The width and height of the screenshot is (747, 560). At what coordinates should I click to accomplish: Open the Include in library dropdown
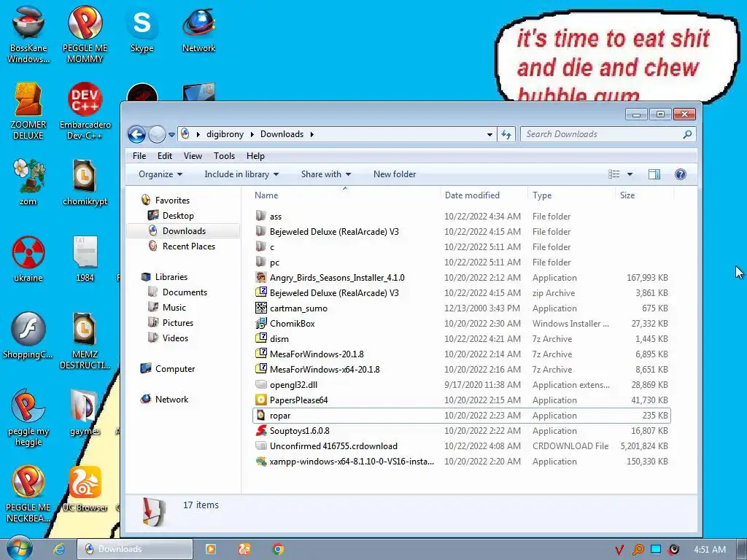[241, 174]
